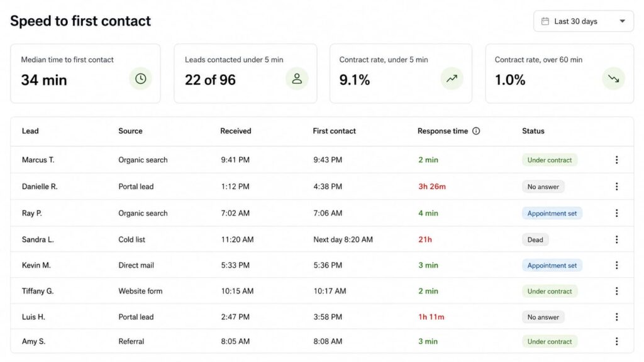Click Organic search source for Marcus T.
The height and width of the screenshot is (362, 644).
(x=143, y=160)
